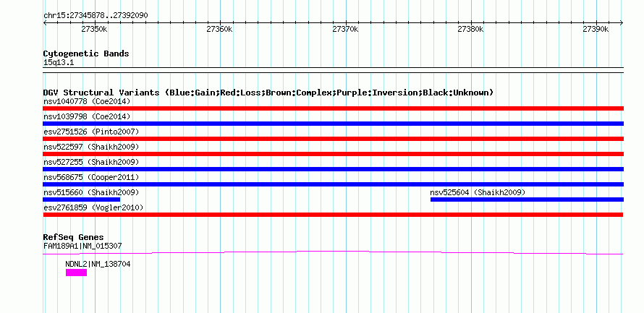Click the 27360k ruler tick label

click(220, 29)
